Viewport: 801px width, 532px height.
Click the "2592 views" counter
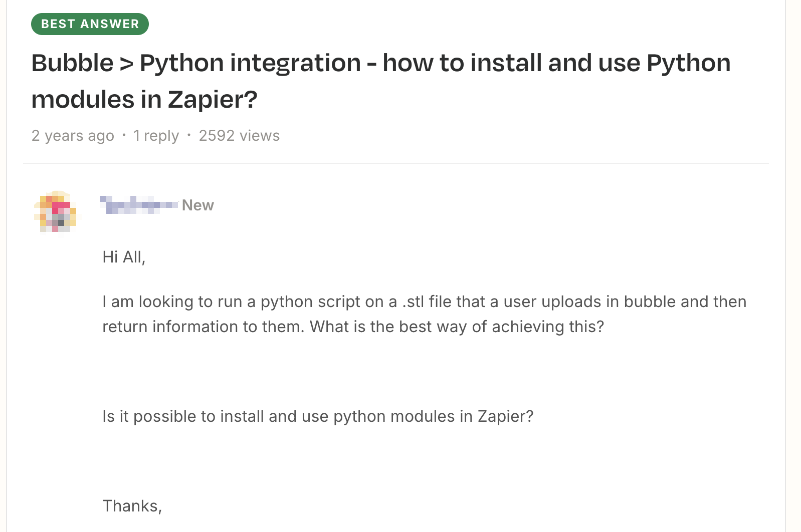tap(239, 136)
